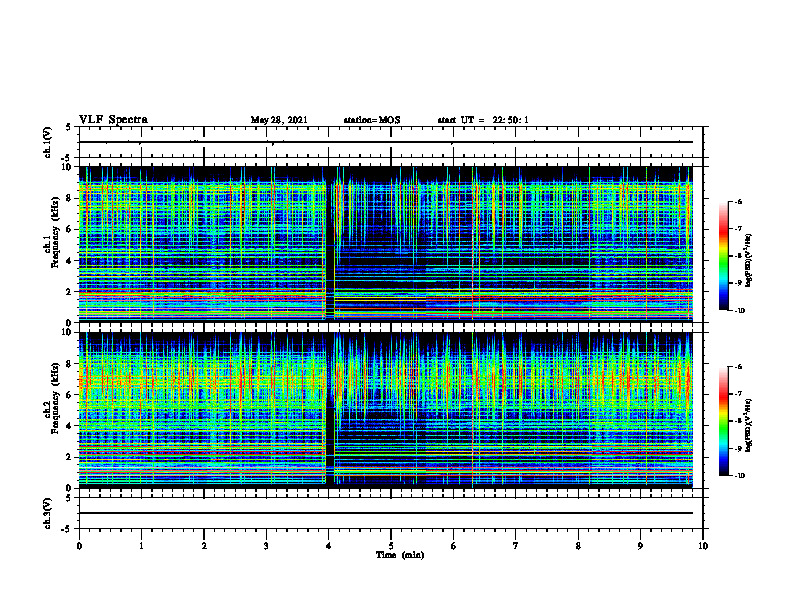The height and width of the screenshot is (612, 792).
Task: Click the black data gap in ch.1 spectrogram
Action: coord(330,242)
